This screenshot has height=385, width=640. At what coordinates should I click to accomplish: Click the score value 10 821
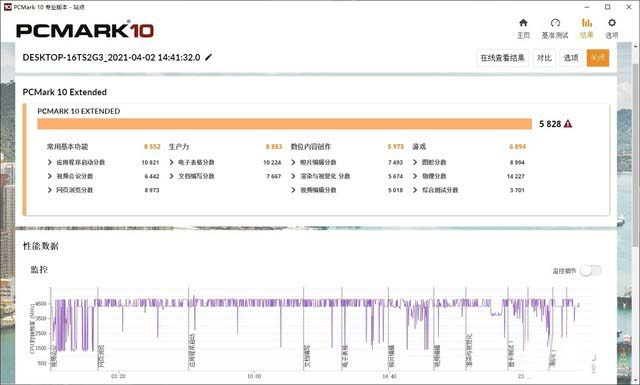pyautogui.click(x=150, y=162)
